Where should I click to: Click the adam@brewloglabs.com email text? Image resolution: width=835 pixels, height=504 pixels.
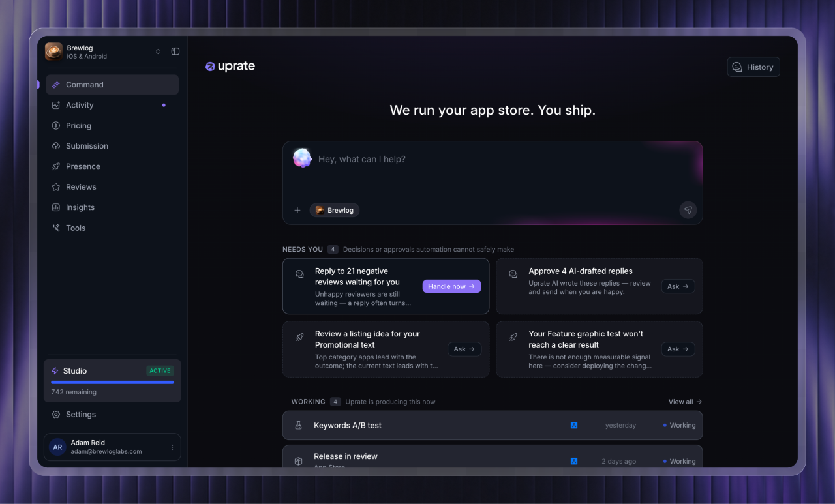click(x=106, y=451)
